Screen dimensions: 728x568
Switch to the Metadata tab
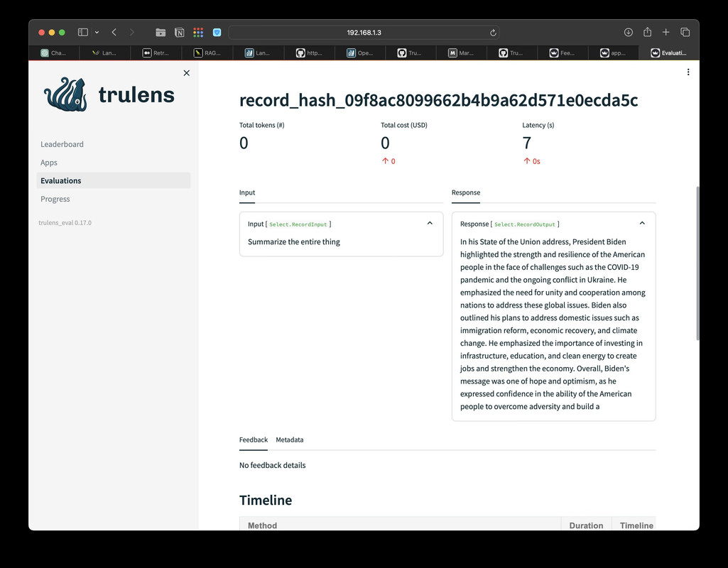pos(290,440)
